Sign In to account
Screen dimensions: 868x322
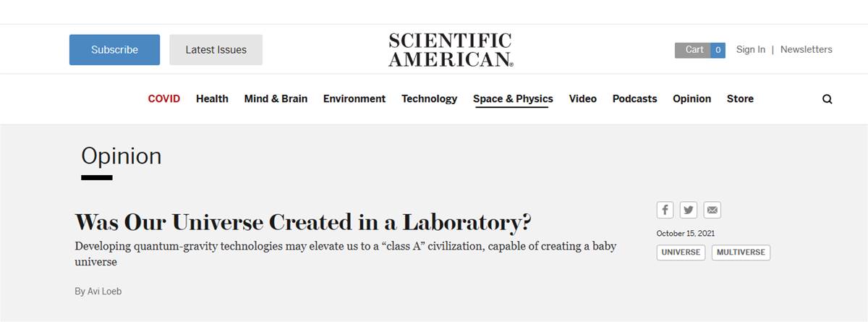(x=751, y=49)
